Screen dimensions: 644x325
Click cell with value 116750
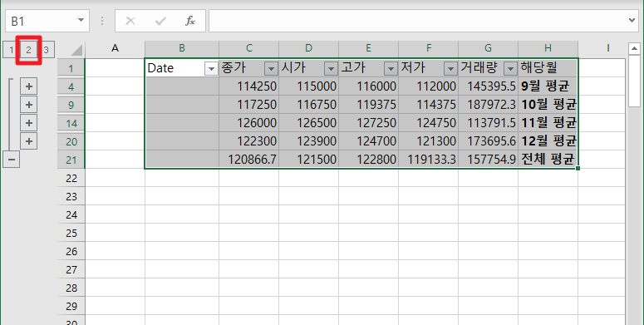pos(309,105)
